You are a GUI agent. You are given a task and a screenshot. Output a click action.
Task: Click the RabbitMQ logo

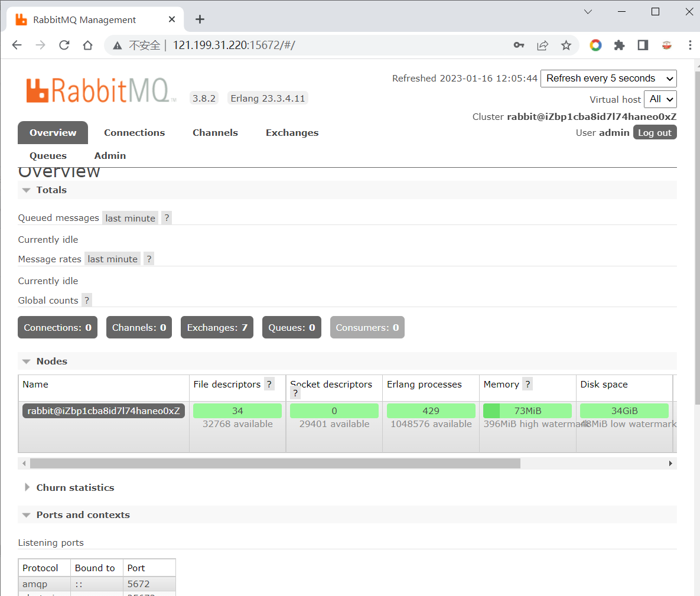101,90
